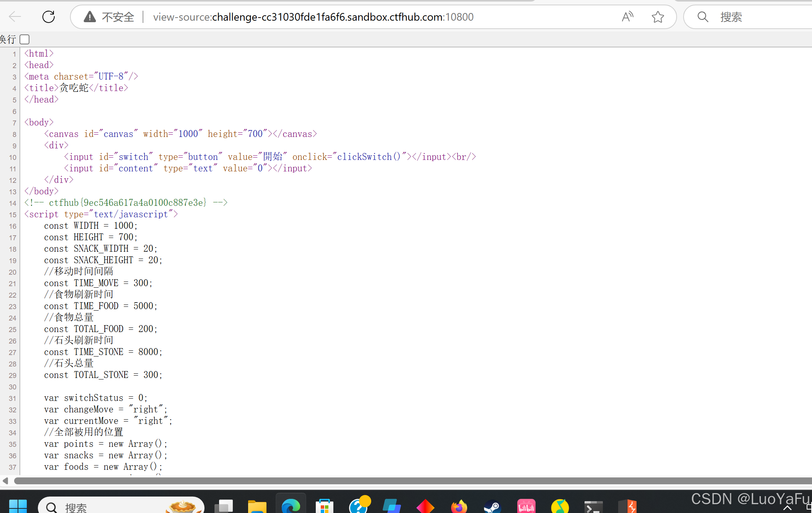Open Windows Terminal

(594, 506)
